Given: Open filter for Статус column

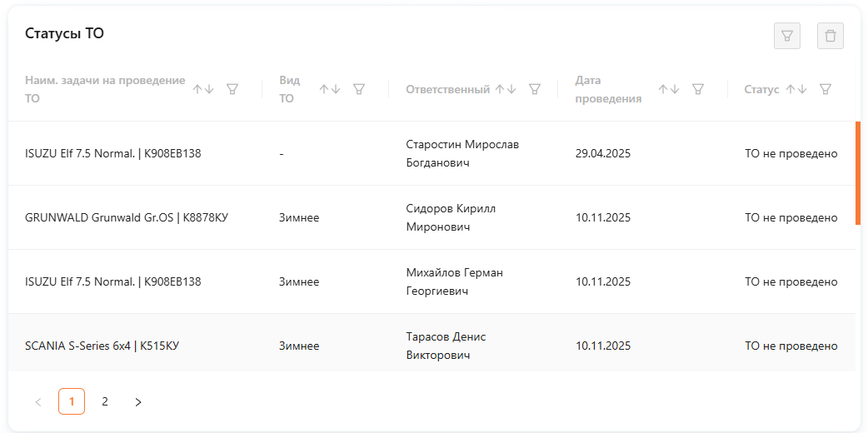Looking at the screenshot, I should (x=825, y=89).
